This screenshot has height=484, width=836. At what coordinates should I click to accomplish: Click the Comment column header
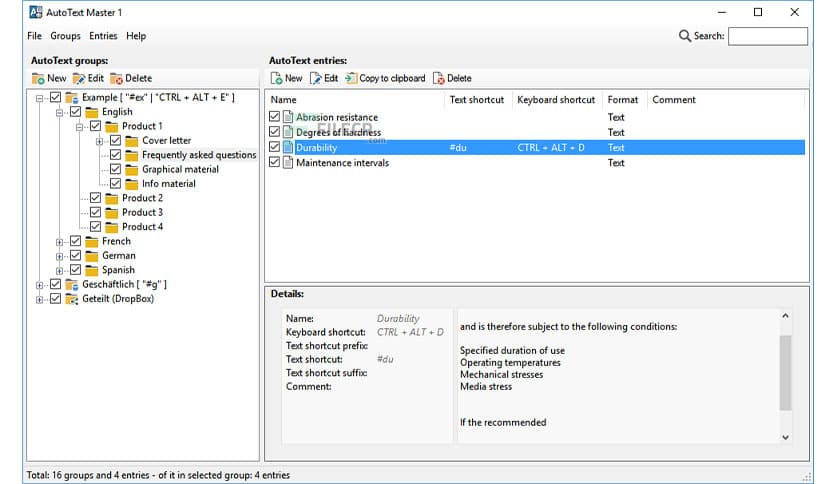(674, 100)
